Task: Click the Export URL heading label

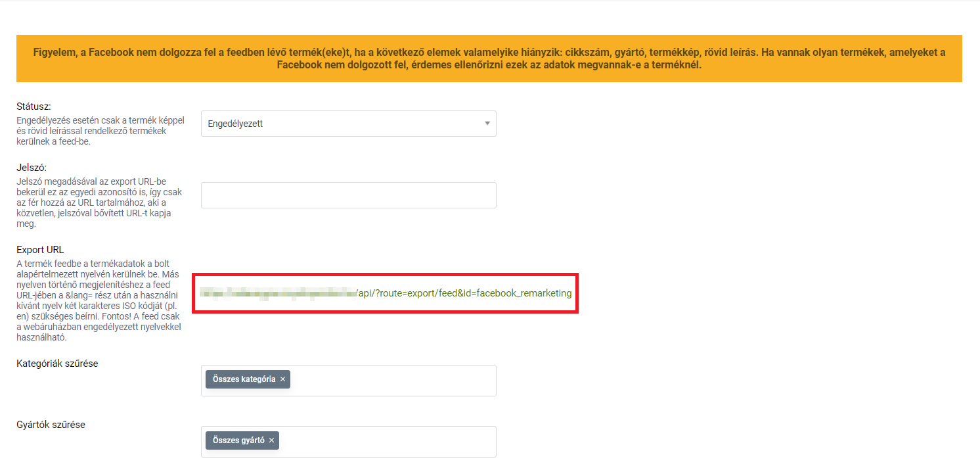Action: coord(40,250)
